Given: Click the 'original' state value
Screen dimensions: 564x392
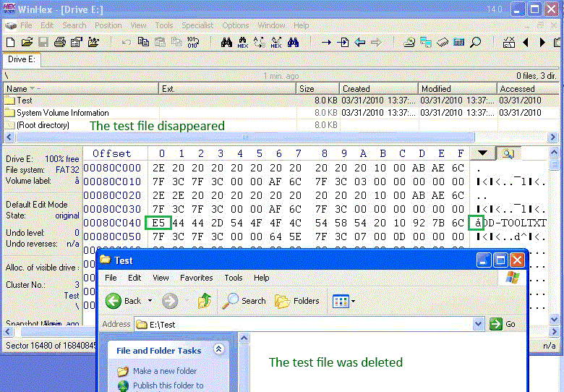Looking at the screenshot, I should 67,216.
